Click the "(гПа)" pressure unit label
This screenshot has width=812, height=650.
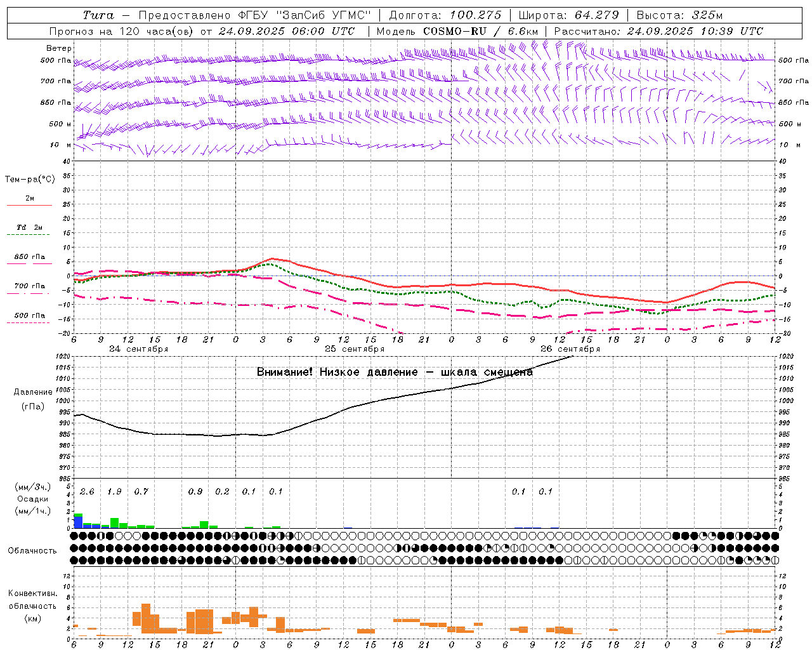point(33,407)
